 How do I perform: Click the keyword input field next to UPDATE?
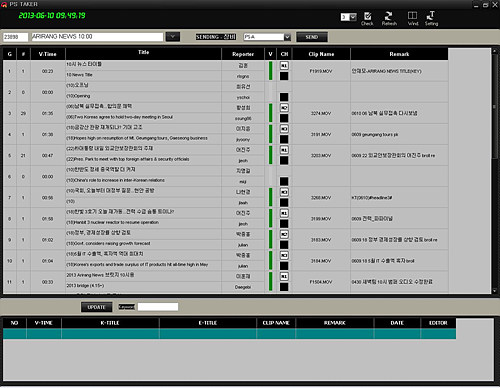[x=158, y=307]
